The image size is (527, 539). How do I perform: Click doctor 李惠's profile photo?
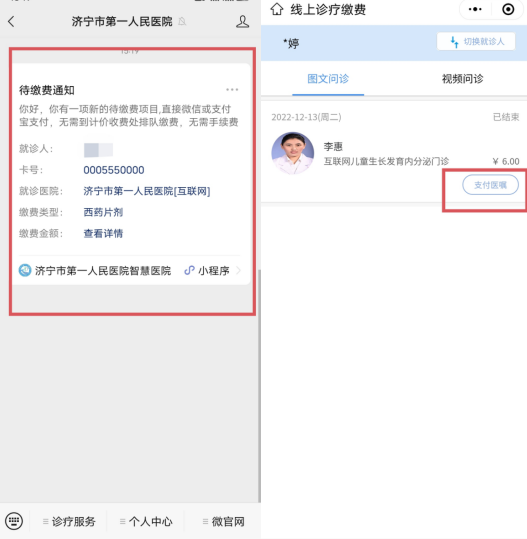pos(293,153)
